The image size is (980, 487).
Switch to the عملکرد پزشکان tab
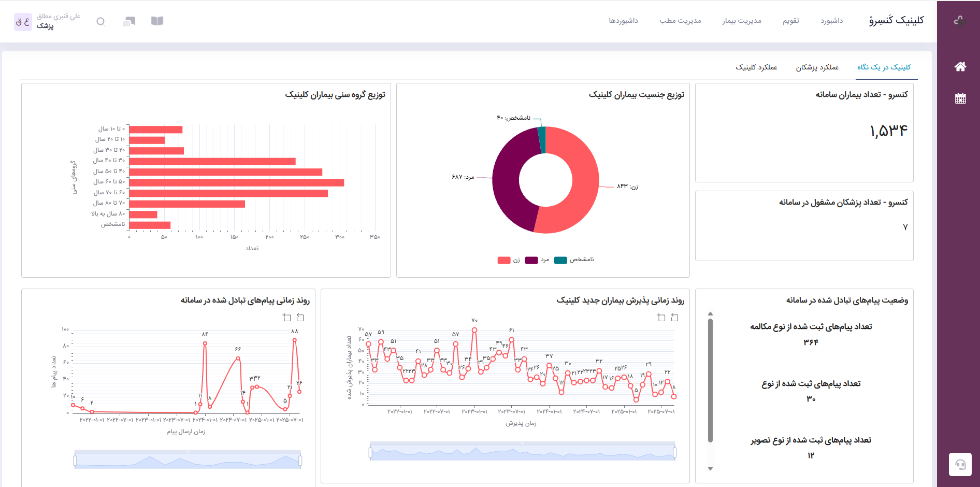click(x=817, y=67)
